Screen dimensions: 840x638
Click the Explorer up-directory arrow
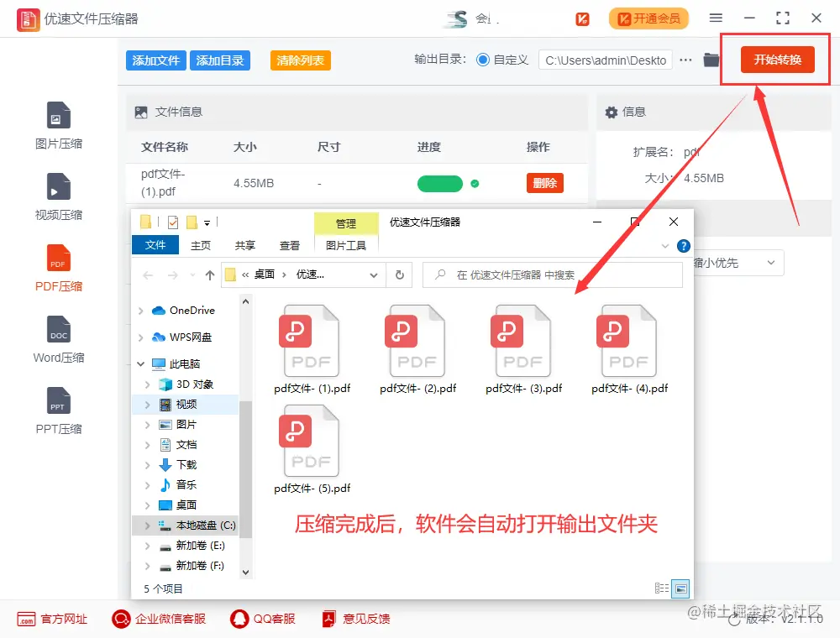click(x=209, y=275)
